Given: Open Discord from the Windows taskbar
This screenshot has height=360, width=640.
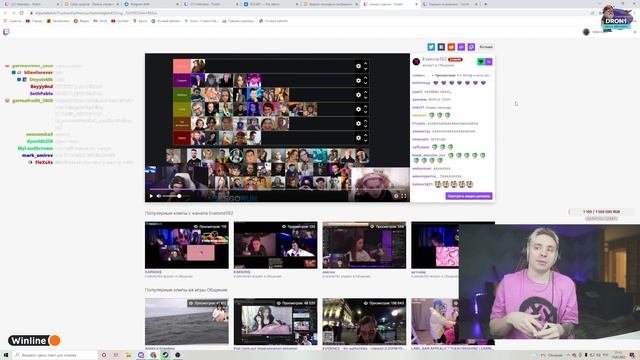Looking at the screenshot, I should 141,355.
